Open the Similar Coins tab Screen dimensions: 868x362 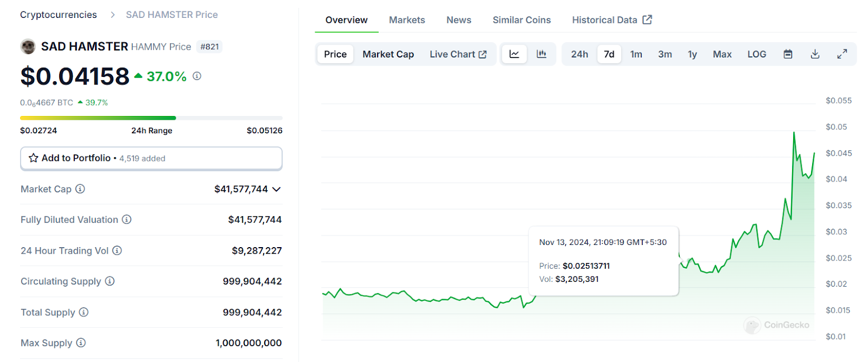point(522,20)
